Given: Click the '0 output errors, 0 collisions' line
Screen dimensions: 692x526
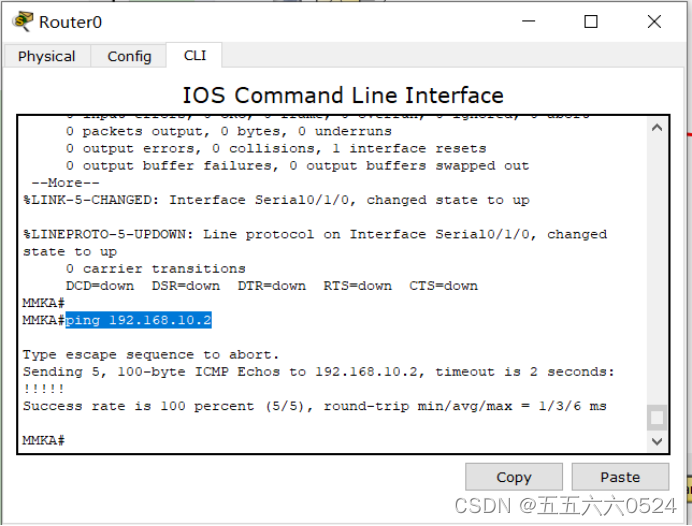Looking at the screenshot, I should [x=276, y=149].
